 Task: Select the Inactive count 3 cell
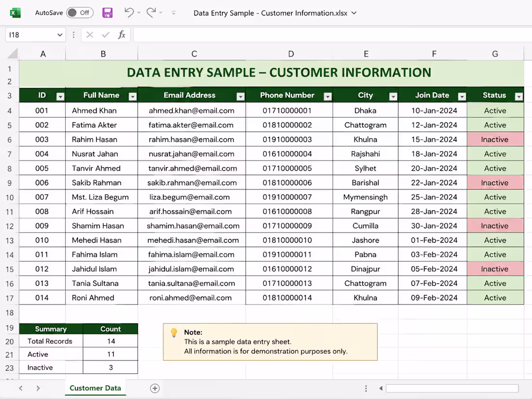tap(110, 367)
